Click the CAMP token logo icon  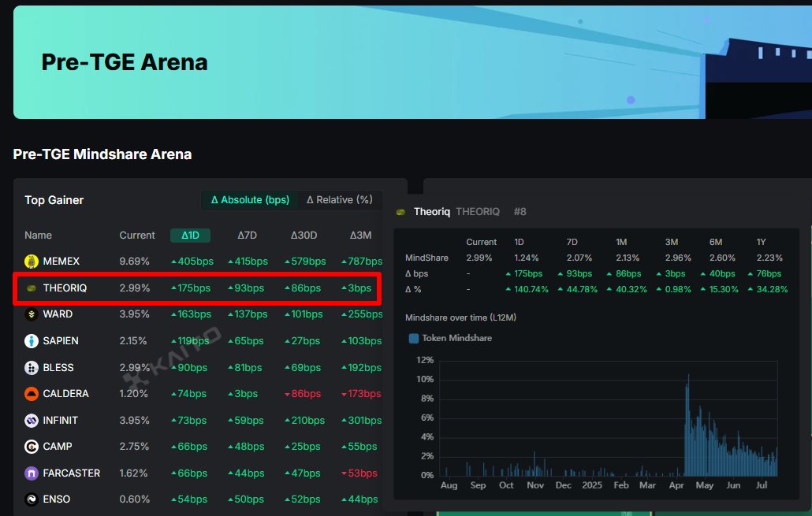32,447
